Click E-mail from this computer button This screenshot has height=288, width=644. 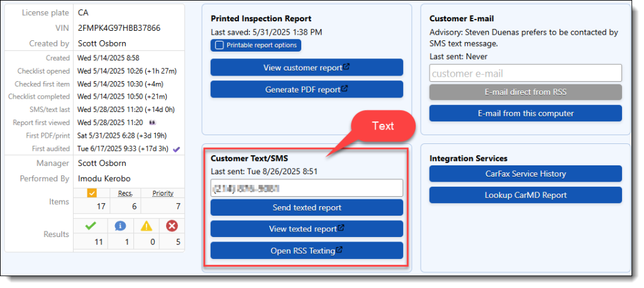click(526, 113)
